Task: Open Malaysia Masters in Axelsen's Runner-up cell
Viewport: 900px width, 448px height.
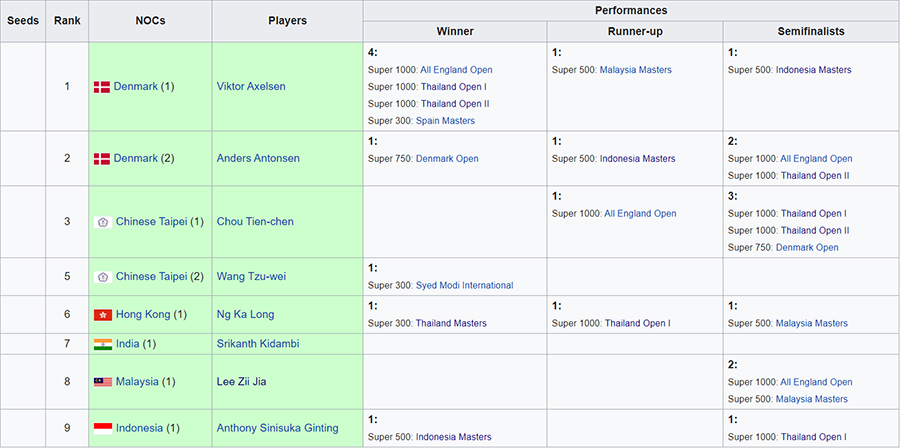Action: (x=636, y=70)
